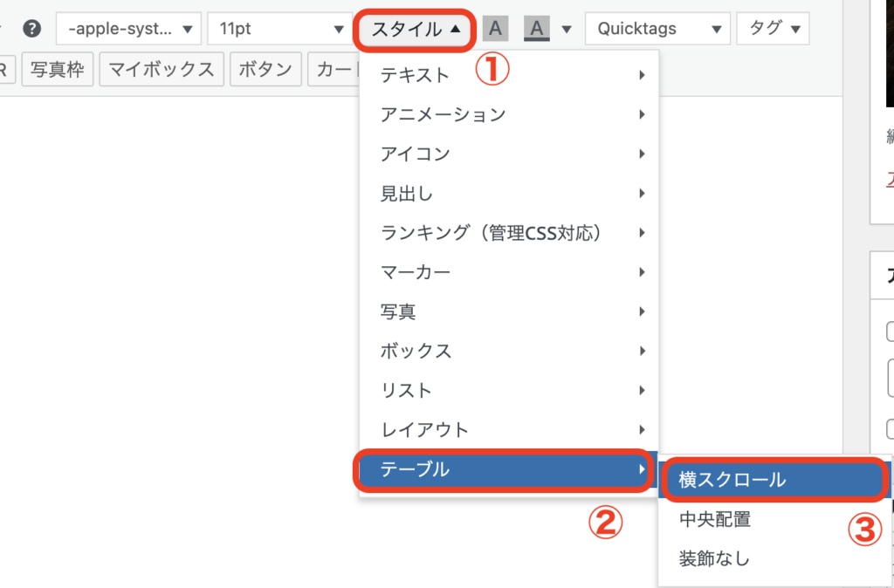
Task: Click the help question mark icon
Action: pos(32,29)
